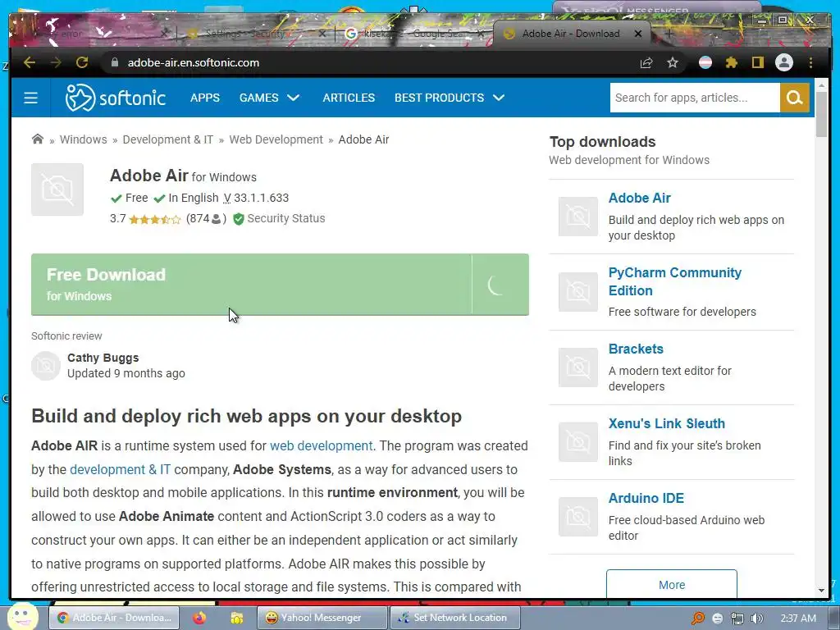Open the Brackets download link

[x=636, y=349]
